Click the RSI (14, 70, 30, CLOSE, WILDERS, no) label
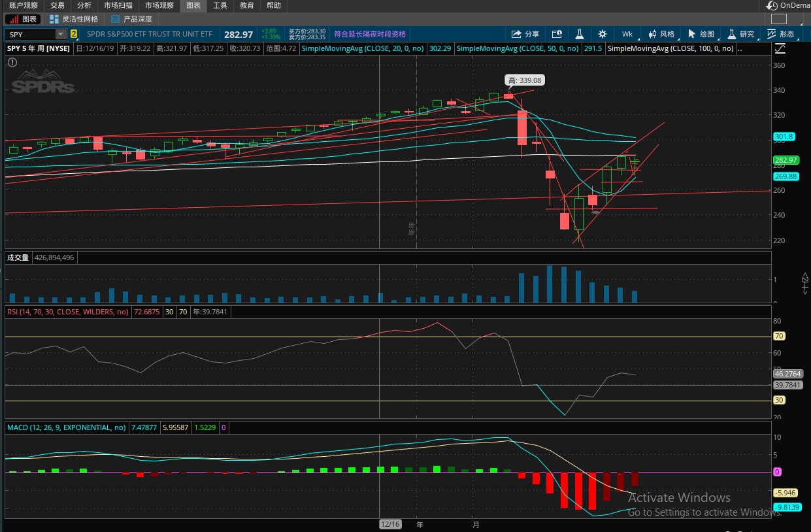Screen dimensions: 811x532 (x=68, y=312)
